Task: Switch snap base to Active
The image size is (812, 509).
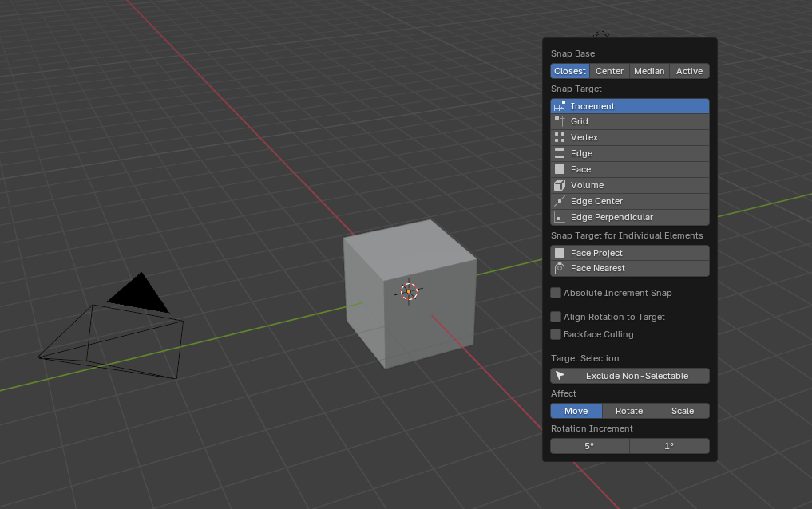Action: 689,71
